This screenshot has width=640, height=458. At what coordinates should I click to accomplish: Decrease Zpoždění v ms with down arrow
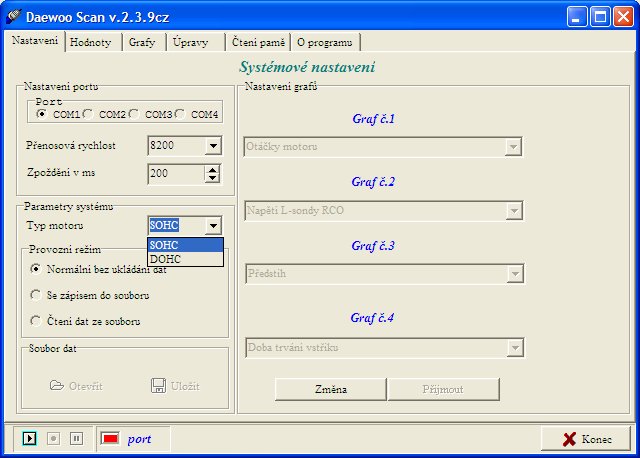coord(212,178)
